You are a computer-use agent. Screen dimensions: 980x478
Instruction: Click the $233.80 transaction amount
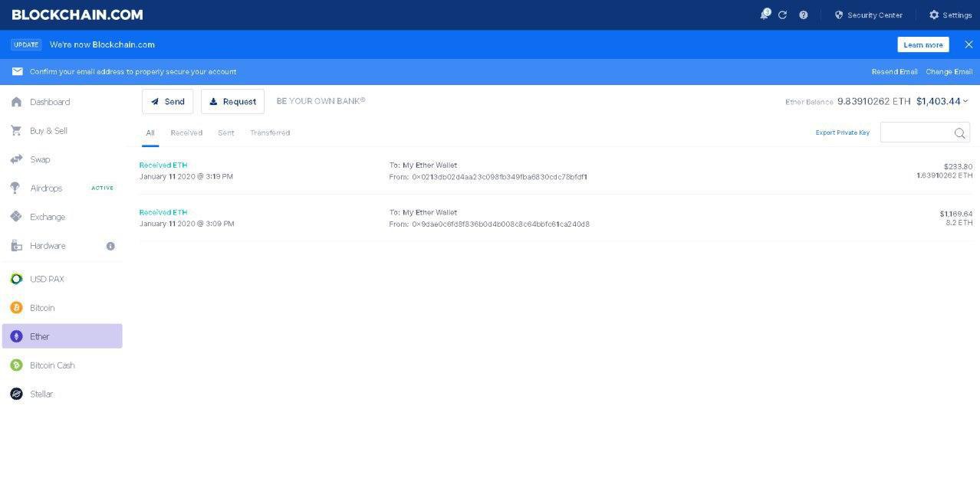tap(958, 166)
